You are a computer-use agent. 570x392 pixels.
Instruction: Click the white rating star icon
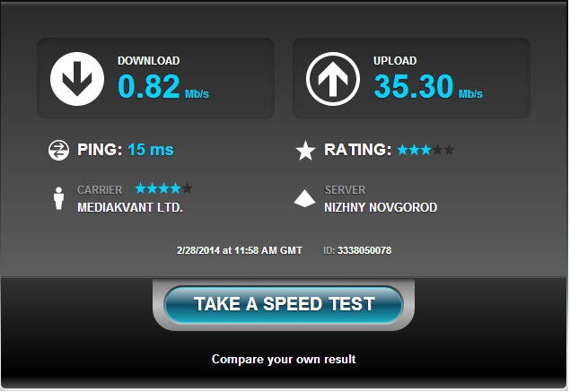pyautogui.click(x=305, y=151)
